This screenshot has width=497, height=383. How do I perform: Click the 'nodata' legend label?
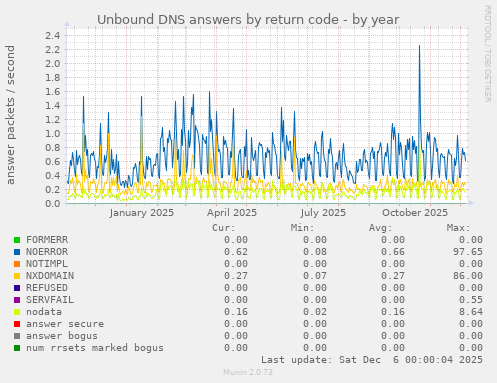coord(44,312)
